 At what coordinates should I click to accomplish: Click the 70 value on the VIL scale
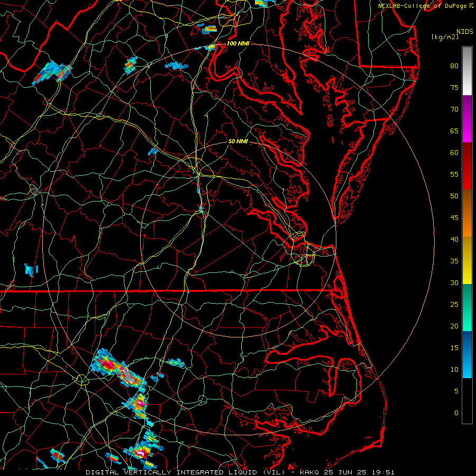point(454,109)
